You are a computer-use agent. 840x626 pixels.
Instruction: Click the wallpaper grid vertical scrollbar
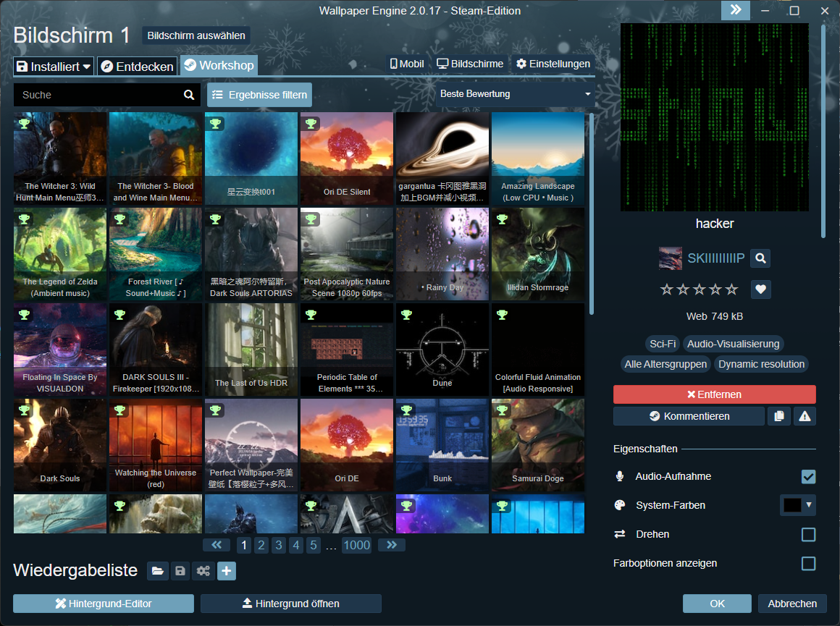pyautogui.click(x=592, y=214)
